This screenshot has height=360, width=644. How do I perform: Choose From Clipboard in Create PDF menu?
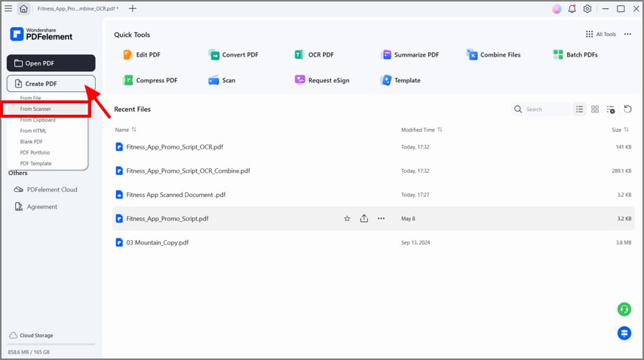38,120
